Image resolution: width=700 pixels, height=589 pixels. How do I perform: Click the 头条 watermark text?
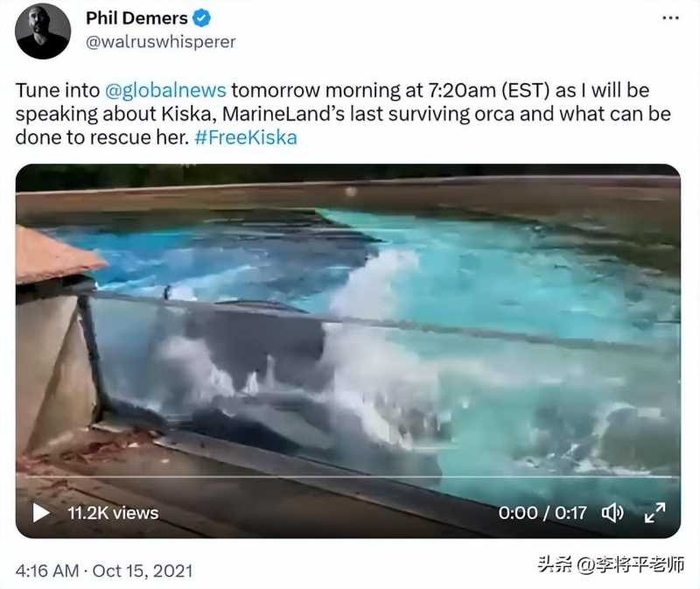555,564
